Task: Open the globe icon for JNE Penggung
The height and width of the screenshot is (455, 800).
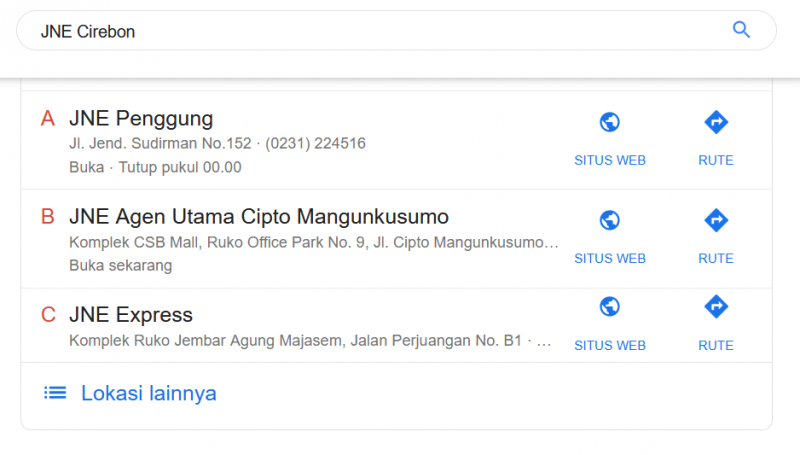Action: (610, 122)
